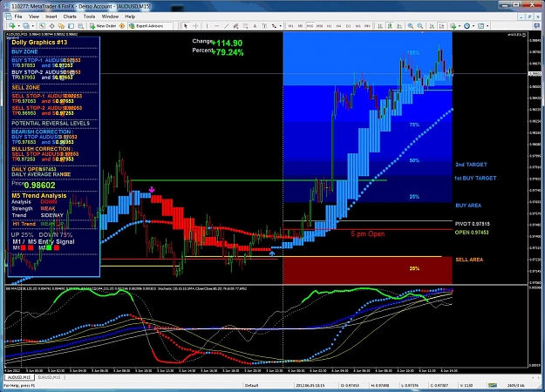Open the Insert menu

pyautogui.click(x=51, y=17)
